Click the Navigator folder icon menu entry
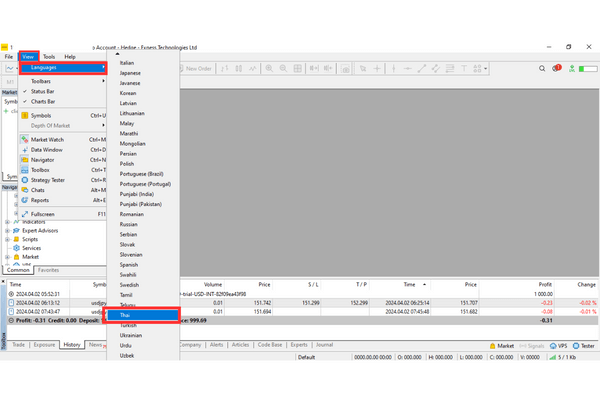The height and width of the screenshot is (400, 600). pyautogui.click(x=23, y=159)
